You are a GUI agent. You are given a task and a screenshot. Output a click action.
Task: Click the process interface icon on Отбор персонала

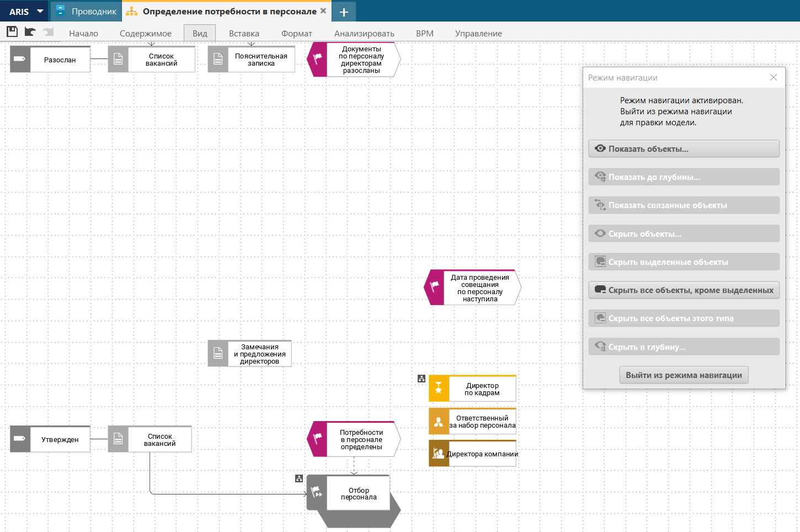317,492
